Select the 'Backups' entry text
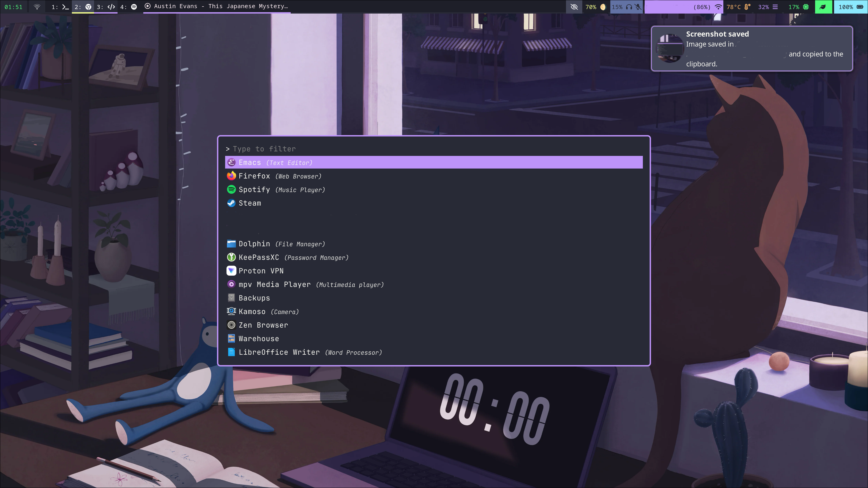 point(254,298)
